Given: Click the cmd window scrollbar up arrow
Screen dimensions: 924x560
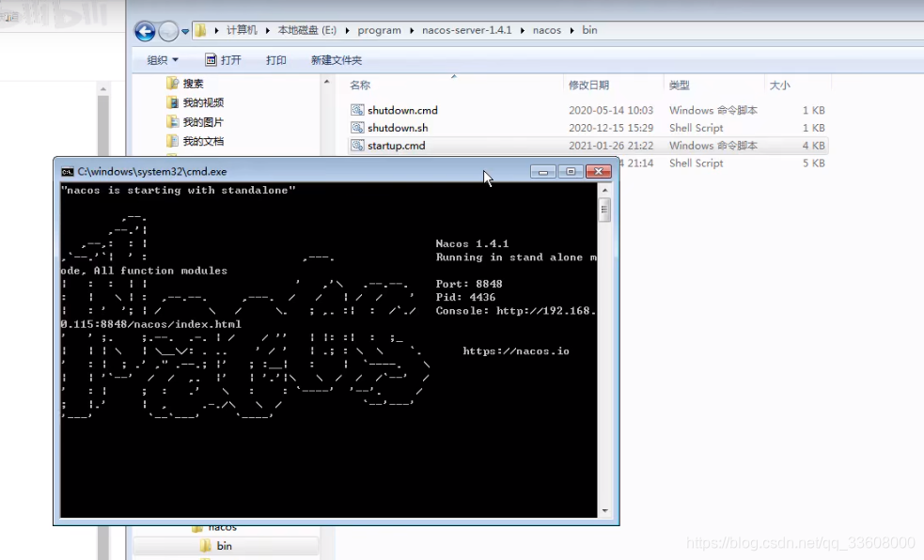Looking at the screenshot, I should [604, 190].
